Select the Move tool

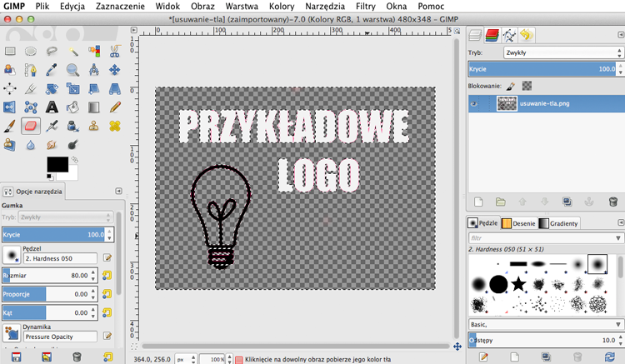pos(115,70)
